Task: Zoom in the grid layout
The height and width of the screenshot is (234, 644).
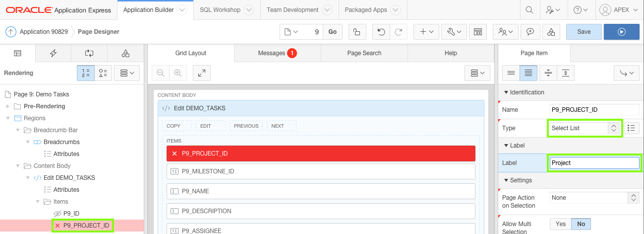Action: (x=177, y=73)
